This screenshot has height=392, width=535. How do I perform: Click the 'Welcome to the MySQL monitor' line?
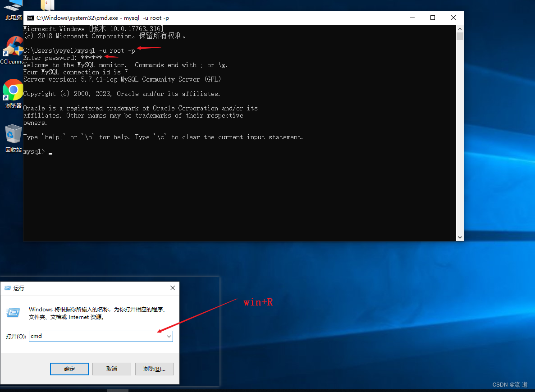125,65
